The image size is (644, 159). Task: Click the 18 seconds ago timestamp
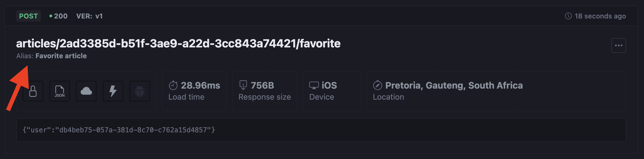pos(600,16)
